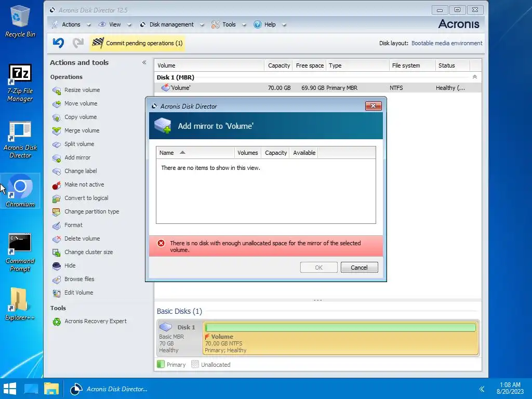Click Cancel in Add mirror dialog
This screenshot has width=532, height=399.
pyautogui.click(x=359, y=268)
